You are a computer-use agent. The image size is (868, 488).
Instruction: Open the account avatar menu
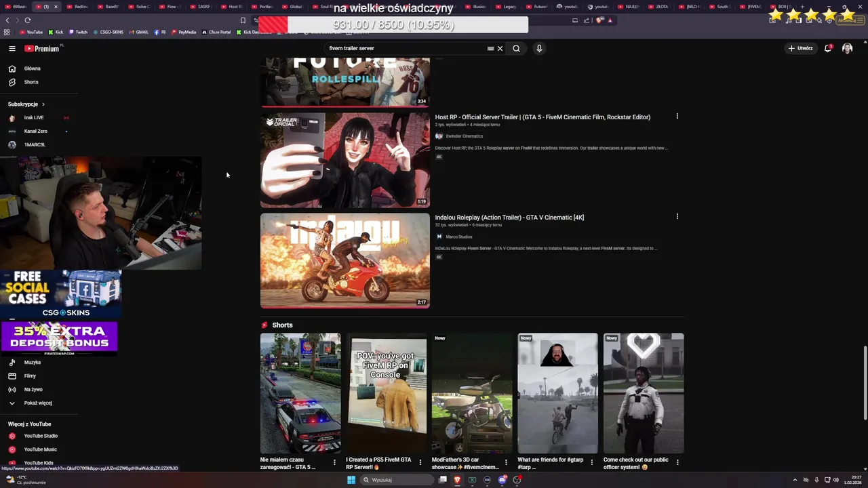click(847, 48)
